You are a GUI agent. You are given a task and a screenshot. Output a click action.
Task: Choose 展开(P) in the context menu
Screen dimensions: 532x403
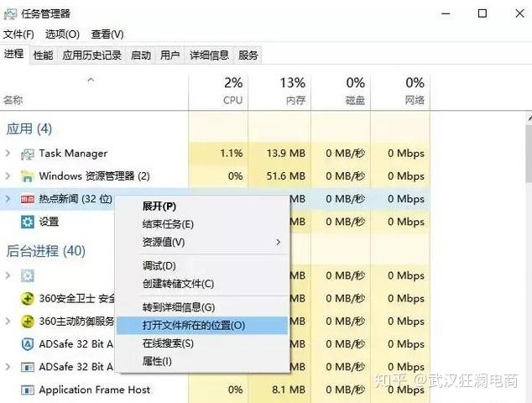click(x=202, y=207)
